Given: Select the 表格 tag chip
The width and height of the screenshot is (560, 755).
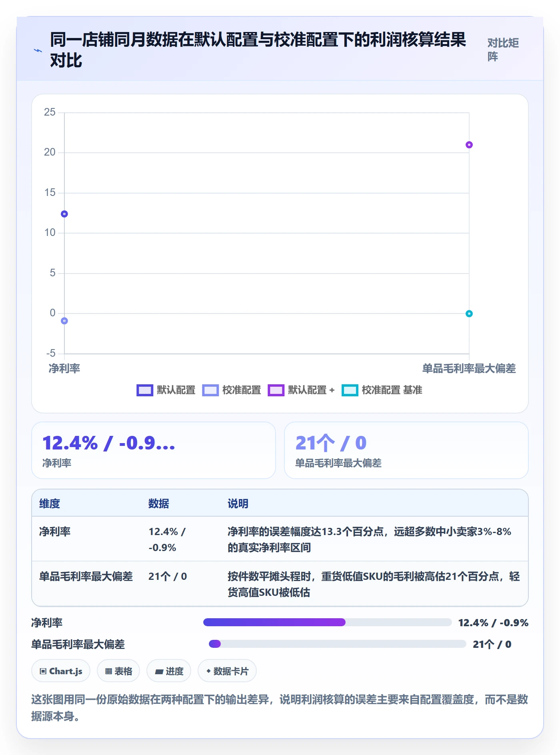Looking at the screenshot, I should click(118, 671).
